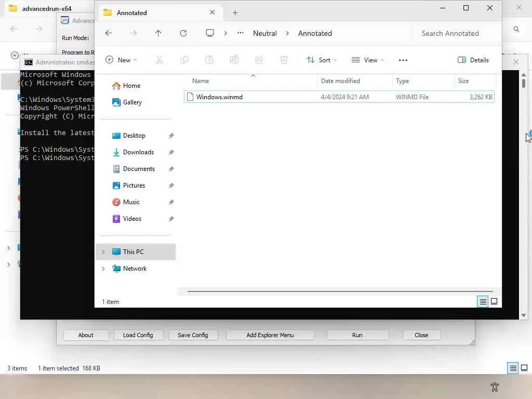Switch Annotated window to large thumbnails view
Viewport: 532px width, 399px height.
pos(494,301)
